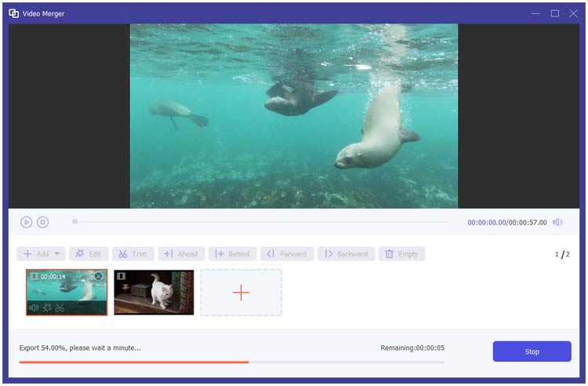Click the 00:00:14 duration on the seal clip
The width and height of the screenshot is (588, 386).
click(53, 276)
